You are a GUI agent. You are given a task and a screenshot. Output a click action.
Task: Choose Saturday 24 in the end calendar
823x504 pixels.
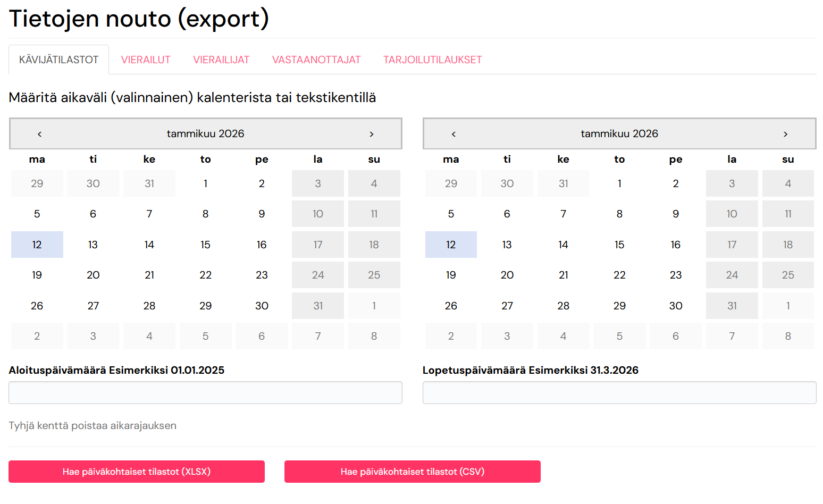pos(732,275)
